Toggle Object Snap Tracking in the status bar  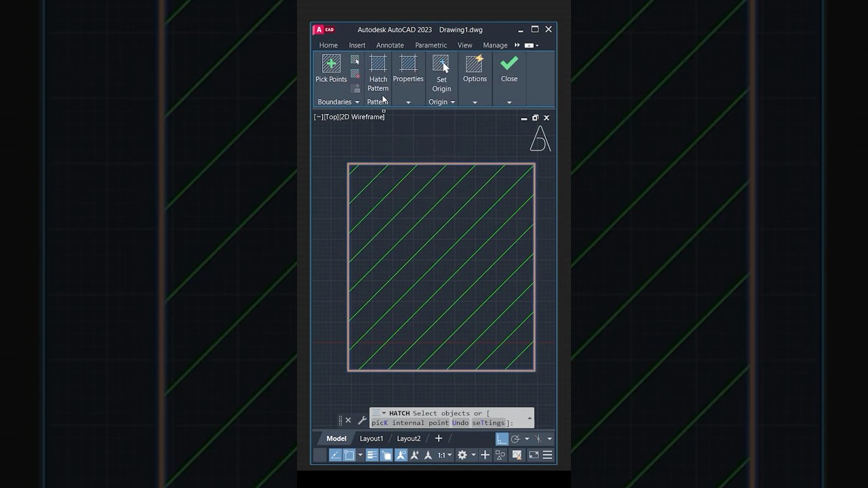[335, 455]
